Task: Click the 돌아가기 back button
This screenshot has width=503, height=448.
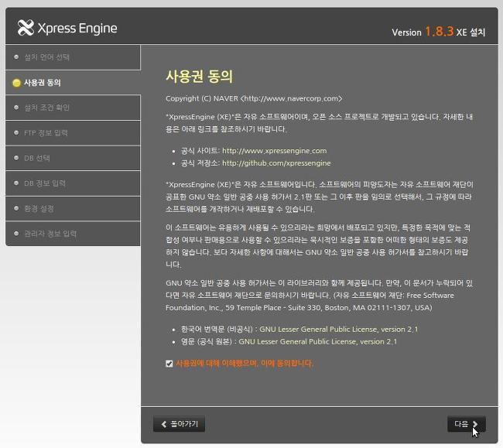Action: click(x=179, y=424)
